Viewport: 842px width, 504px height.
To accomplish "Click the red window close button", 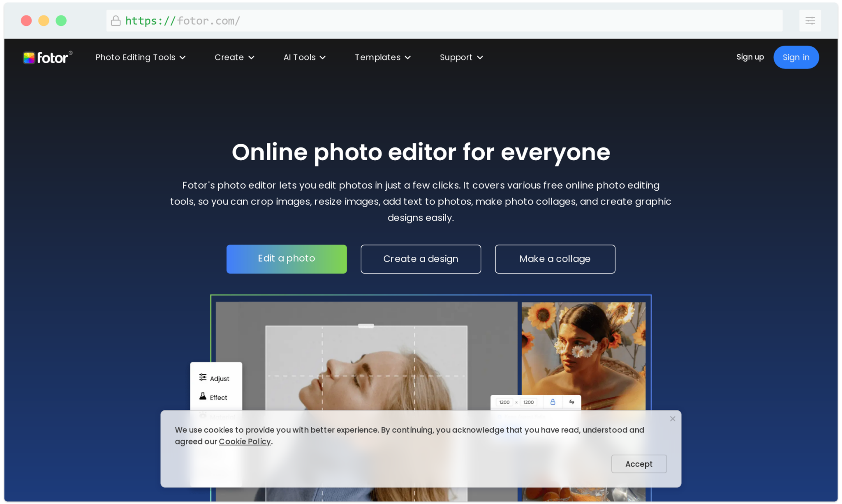I will pyautogui.click(x=26, y=21).
